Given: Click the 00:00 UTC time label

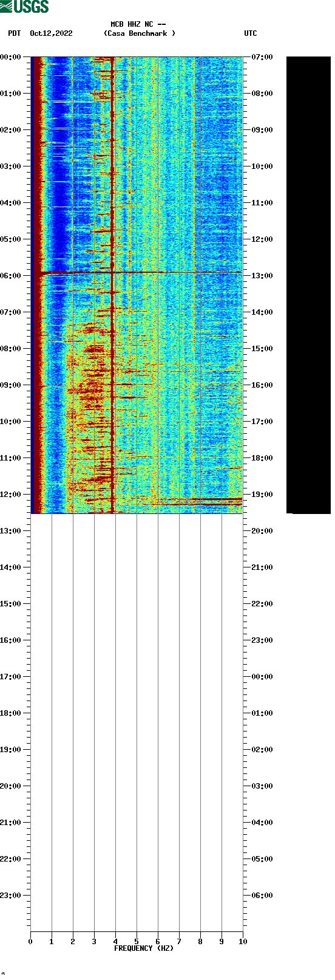Looking at the screenshot, I should click(x=262, y=677).
